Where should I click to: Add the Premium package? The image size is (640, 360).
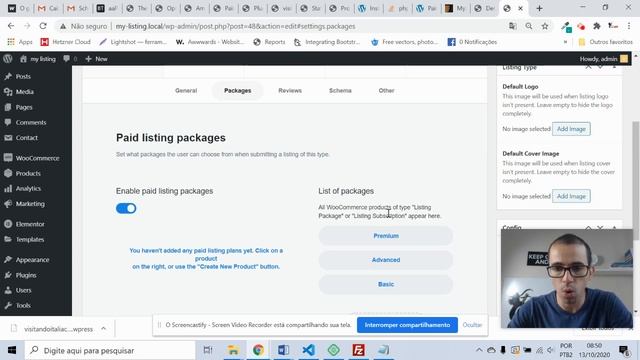click(386, 236)
